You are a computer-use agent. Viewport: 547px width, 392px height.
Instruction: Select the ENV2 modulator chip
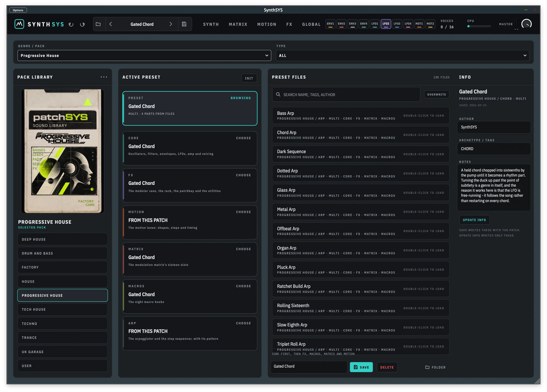point(341,24)
